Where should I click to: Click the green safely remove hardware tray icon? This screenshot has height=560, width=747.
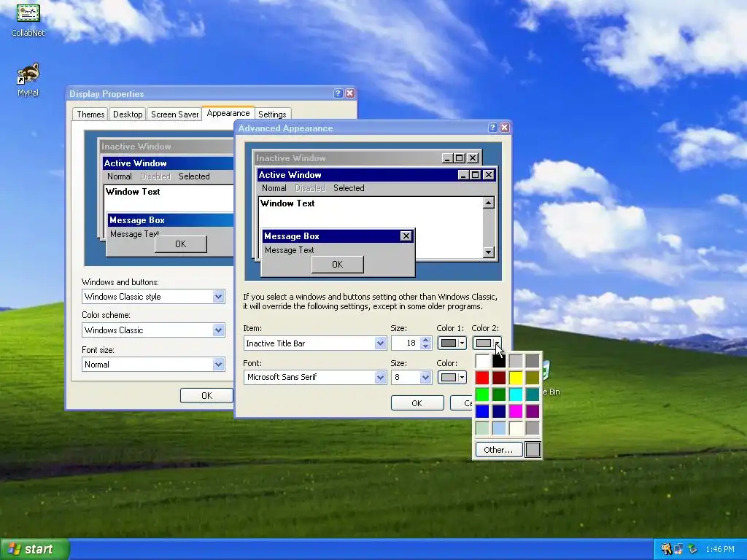[x=693, y=549]
